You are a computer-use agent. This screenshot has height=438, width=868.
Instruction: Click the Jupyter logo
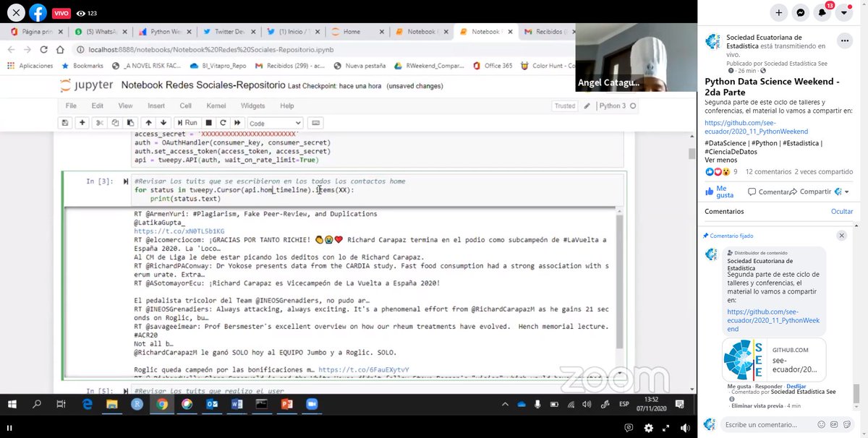[86, 85]
